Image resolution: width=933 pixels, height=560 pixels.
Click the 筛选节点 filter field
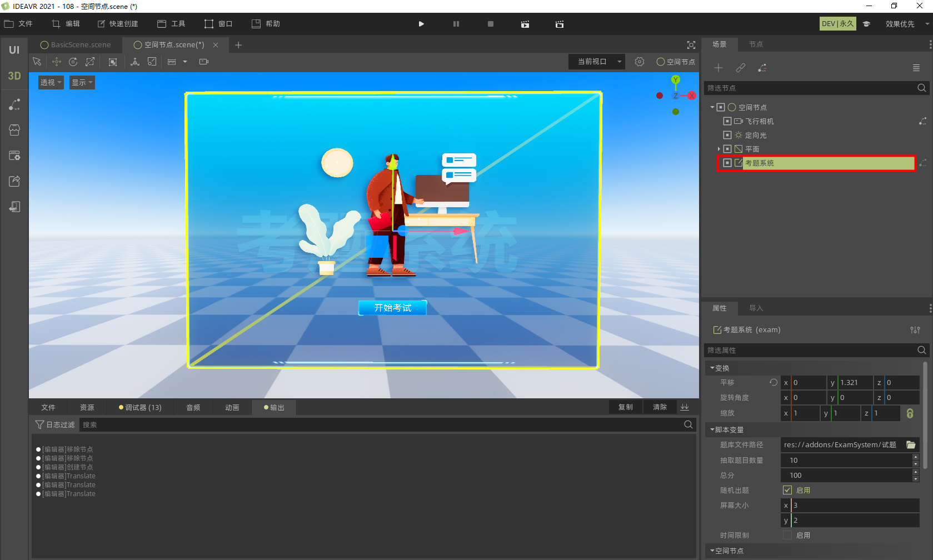(x=816, y=88)
